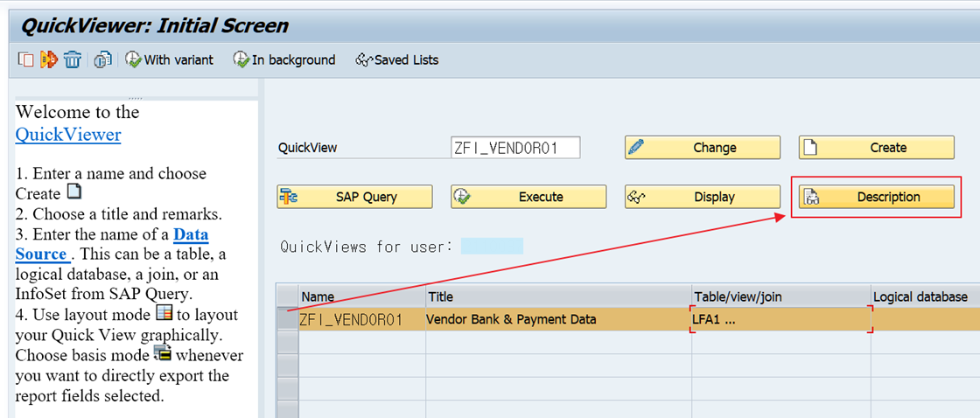Click the delete trash can icon
The image size is (980, 418).
coord(73,60)
